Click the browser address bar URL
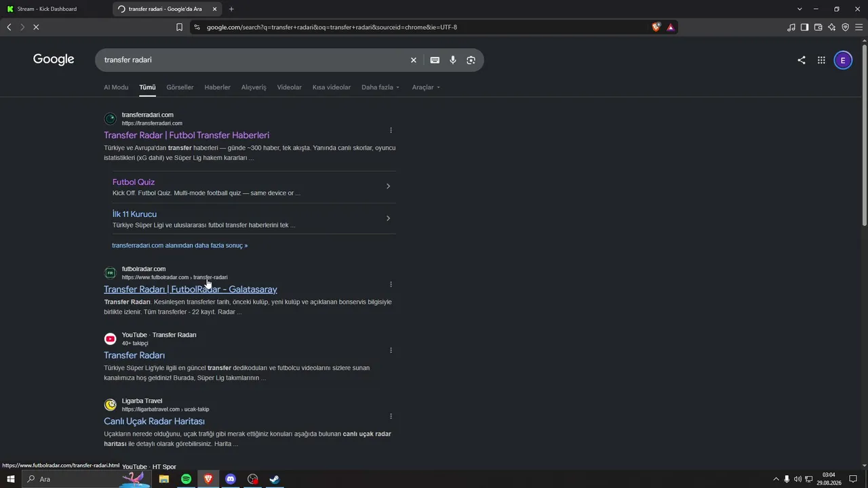Image resolution: width=868 pixels, height=488 pixels. click(332, 27)
